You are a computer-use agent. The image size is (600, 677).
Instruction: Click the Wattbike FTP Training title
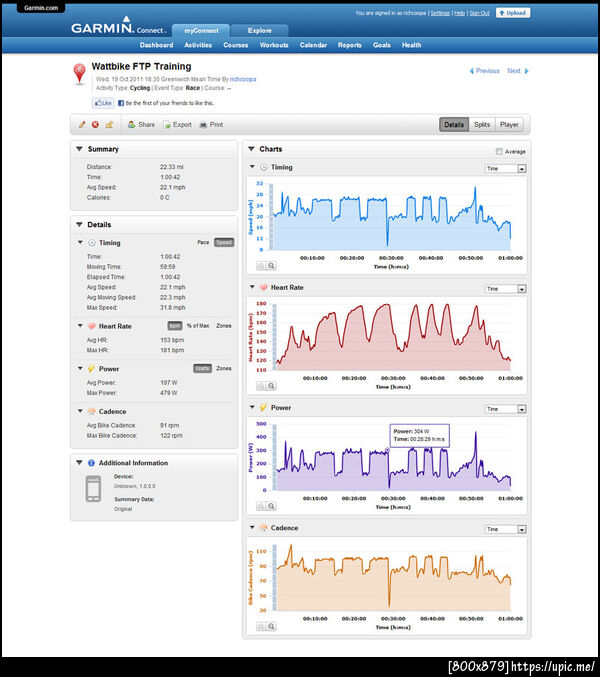coord(141,66)
